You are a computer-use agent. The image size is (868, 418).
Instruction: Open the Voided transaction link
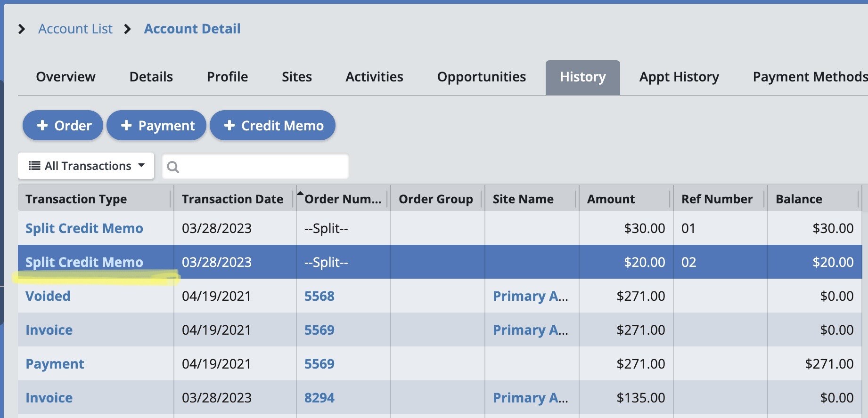[48, 296]
